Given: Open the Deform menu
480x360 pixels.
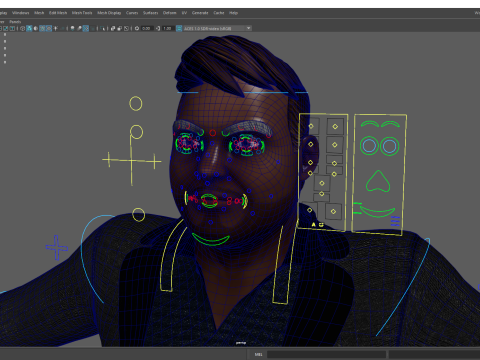Looking at the screenshot, I should pyautogui.click(x=169, y=13).
